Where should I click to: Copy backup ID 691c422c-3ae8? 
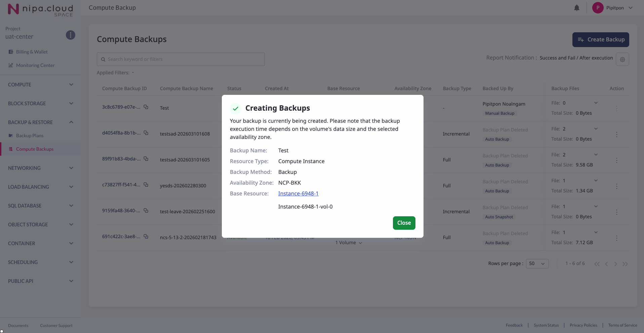click(x=146, y=236)
